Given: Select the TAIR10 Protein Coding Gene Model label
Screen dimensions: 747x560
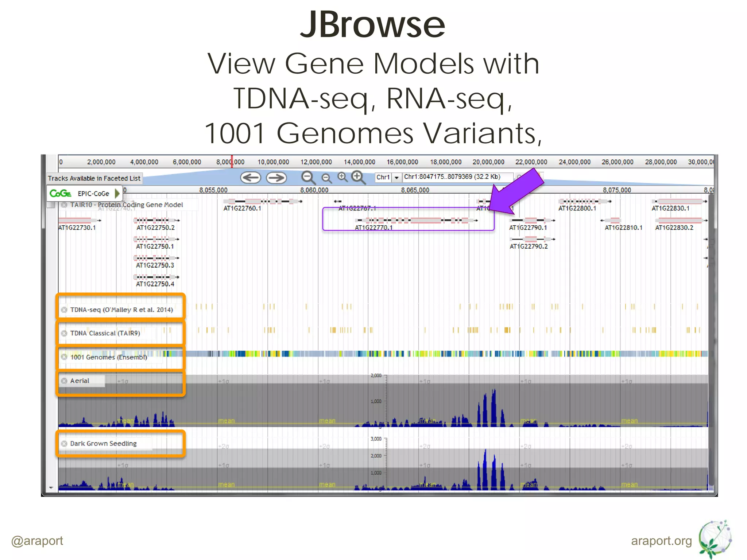Looking at the screenshot, I should point(127,205).
